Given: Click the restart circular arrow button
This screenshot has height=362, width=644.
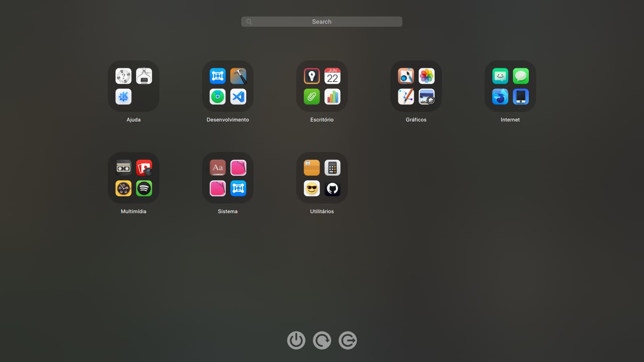Looking at the screenshot, I should pyautogui.click(x=322, y=340).
